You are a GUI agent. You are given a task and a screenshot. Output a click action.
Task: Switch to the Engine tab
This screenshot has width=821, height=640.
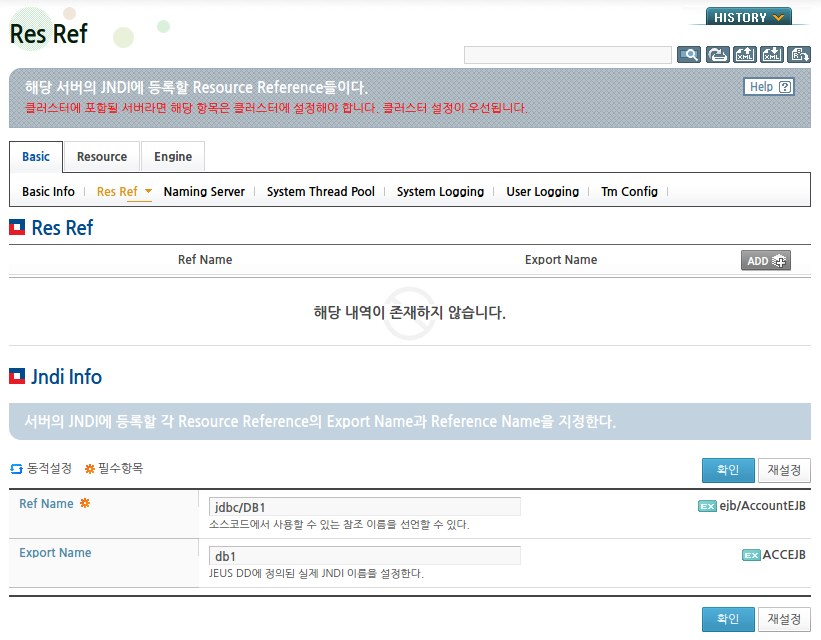[x=173, y=157]
